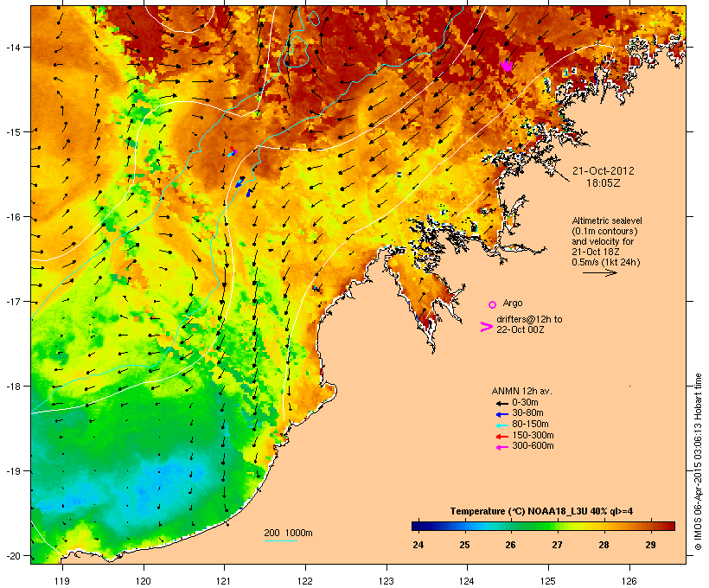Click longitude axis label 125
Image resolution: width=709 pixels, height=588 pixels.
click(x=548, y=581)
